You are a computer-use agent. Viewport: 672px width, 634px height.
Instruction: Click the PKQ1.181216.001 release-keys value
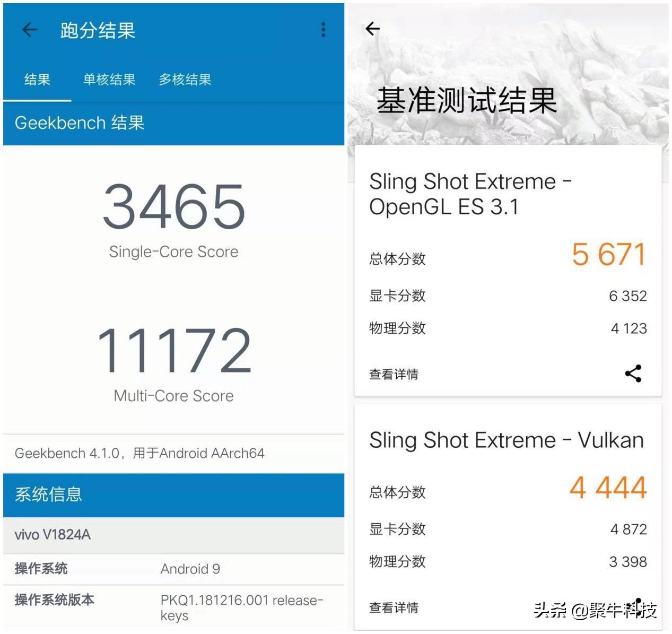[242, 607]
